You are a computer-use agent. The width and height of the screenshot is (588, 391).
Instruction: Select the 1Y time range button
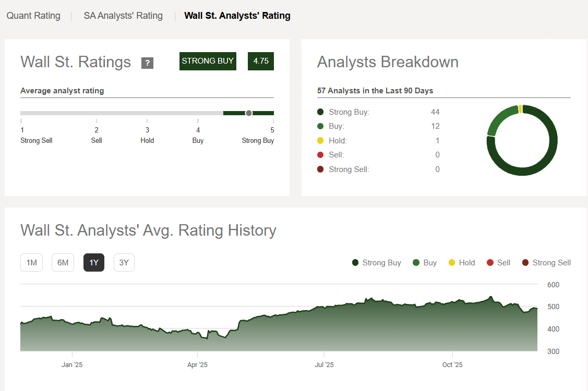click(94, 263)
